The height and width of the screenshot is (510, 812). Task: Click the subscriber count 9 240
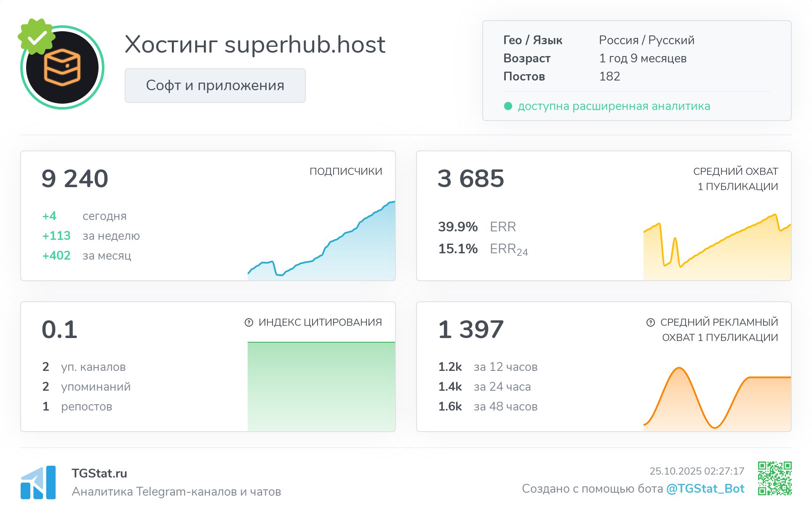click(75, 178)
